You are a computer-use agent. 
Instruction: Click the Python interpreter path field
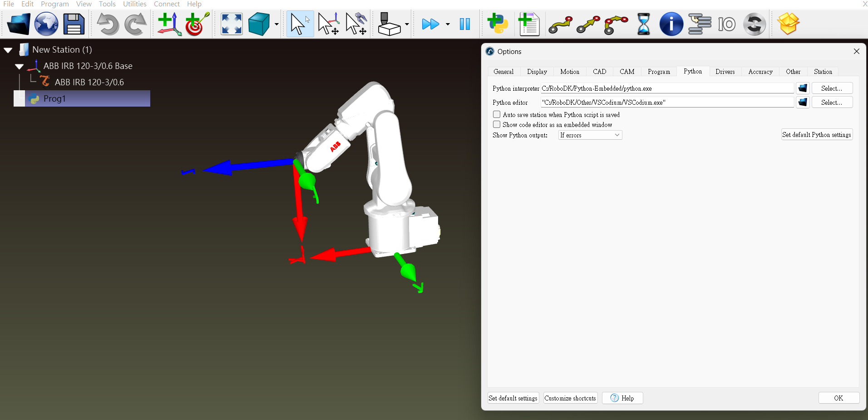pos(666,88)
